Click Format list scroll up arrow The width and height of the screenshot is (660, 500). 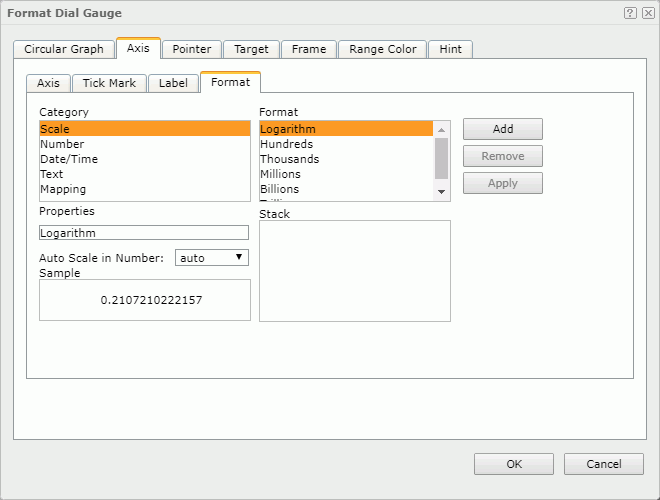point(441,130)
